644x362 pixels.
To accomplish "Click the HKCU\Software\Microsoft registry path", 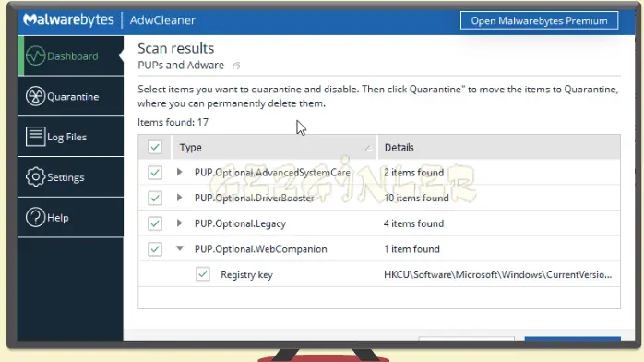I will tap(498, 274).
